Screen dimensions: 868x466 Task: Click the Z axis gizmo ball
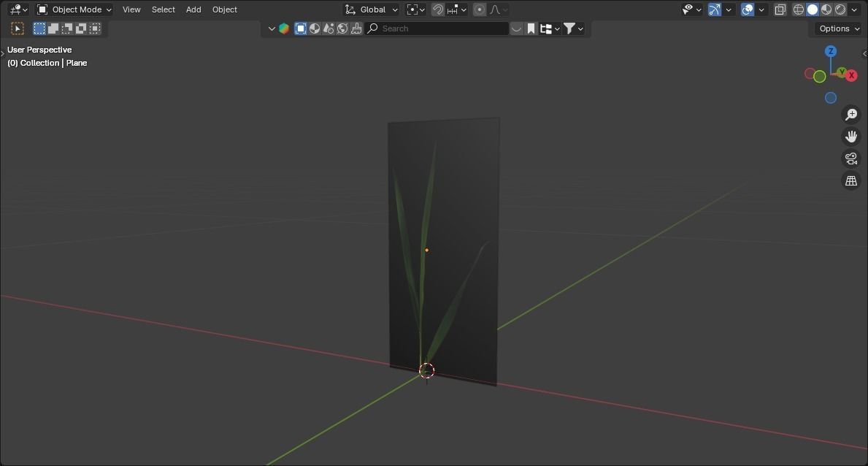tap(830, 52)
